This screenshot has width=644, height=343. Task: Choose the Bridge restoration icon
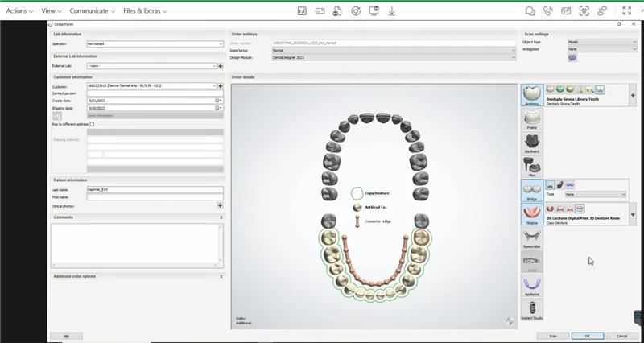531,190
